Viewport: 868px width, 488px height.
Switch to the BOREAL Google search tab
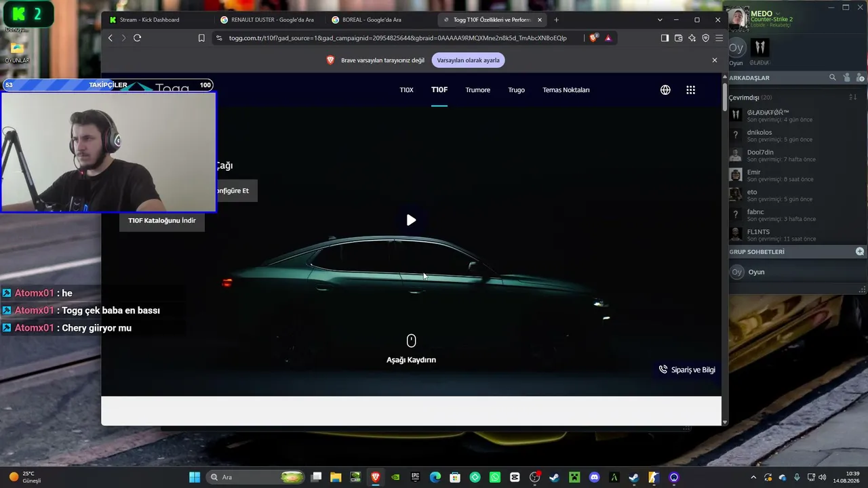380,20
